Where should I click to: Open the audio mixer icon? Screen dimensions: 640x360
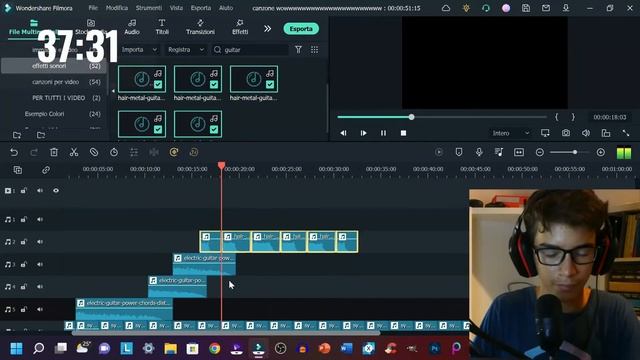point(499,152)
